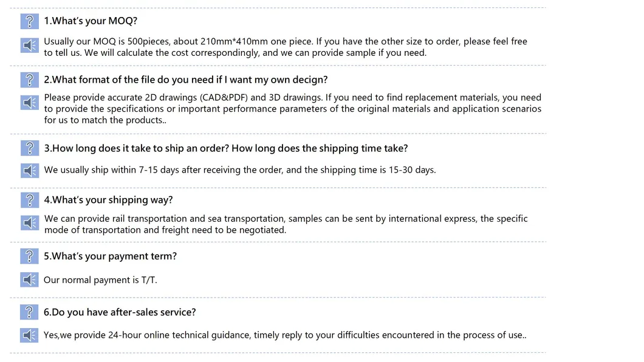This screenshot has height=362, width=644.
Task: Click question mark icon for file format question
Action: coord(29,80)
